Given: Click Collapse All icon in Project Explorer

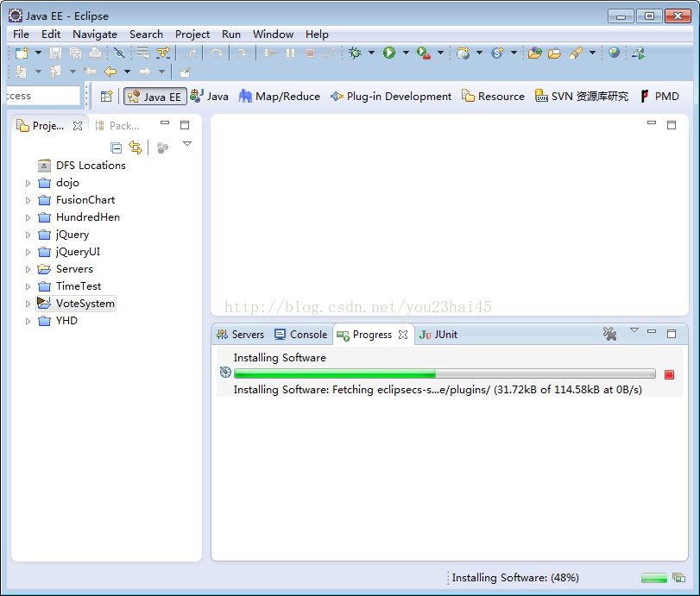Looking at the screenshot, I should (116, 147).
